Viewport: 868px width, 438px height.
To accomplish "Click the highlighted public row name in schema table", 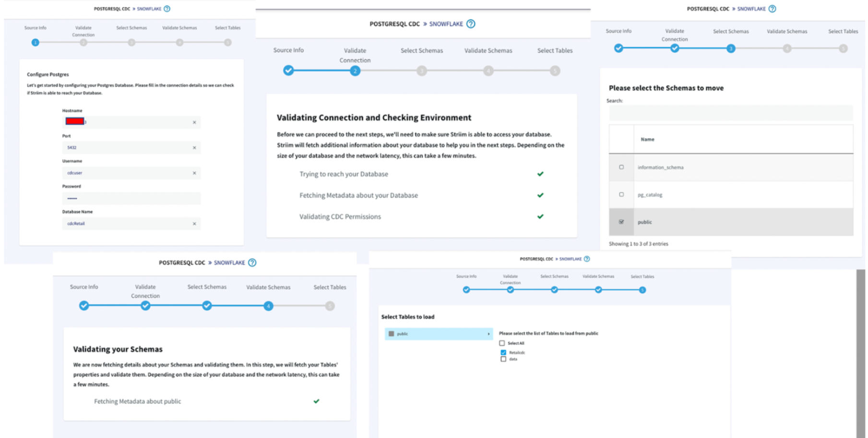I will (x=644, y=222).
